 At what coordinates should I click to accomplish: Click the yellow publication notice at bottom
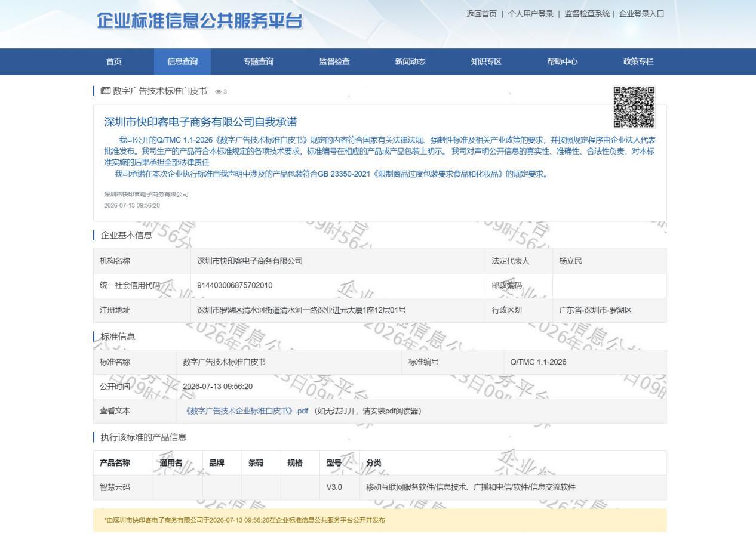click(380, 520)
